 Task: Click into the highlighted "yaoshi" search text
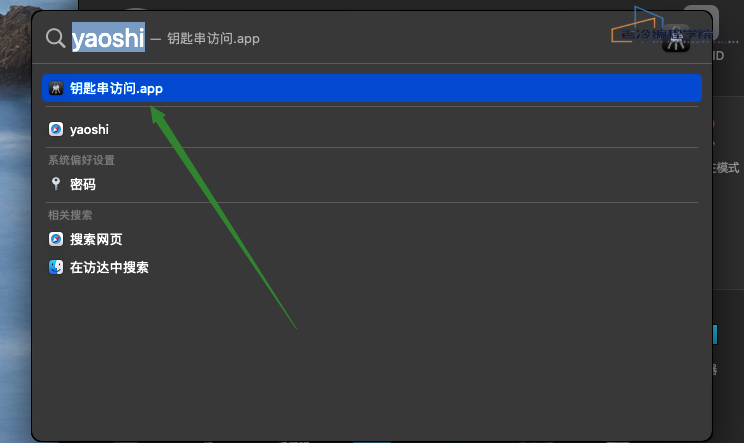[x=108, y=37]
